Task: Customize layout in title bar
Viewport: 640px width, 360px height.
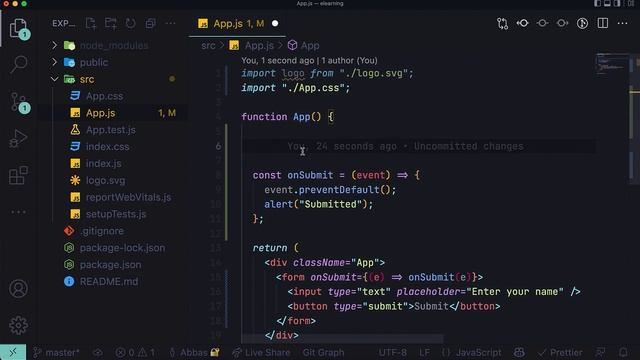Action: tap(631, 4)
